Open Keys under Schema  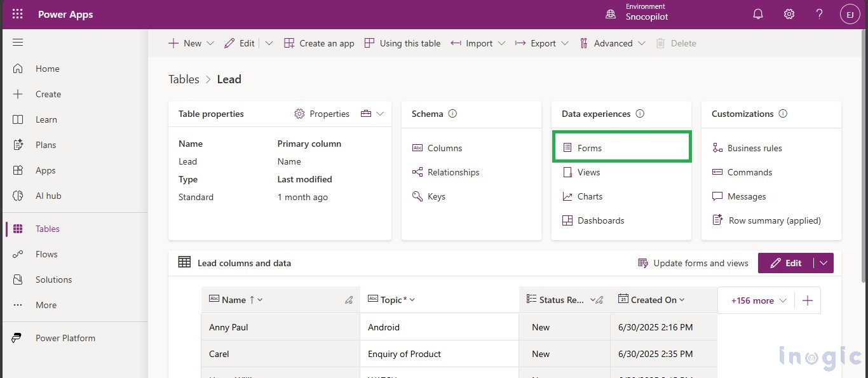[429, 196]
